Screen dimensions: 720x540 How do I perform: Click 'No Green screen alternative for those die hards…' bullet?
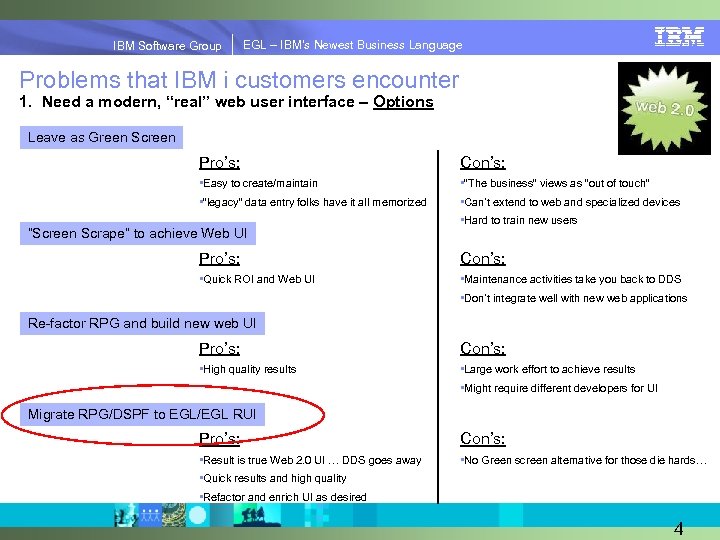coord(584,460)
